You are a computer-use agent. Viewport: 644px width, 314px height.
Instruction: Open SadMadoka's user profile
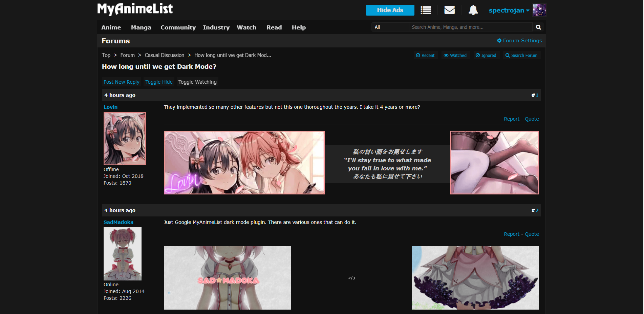click(x=119, y=222)
